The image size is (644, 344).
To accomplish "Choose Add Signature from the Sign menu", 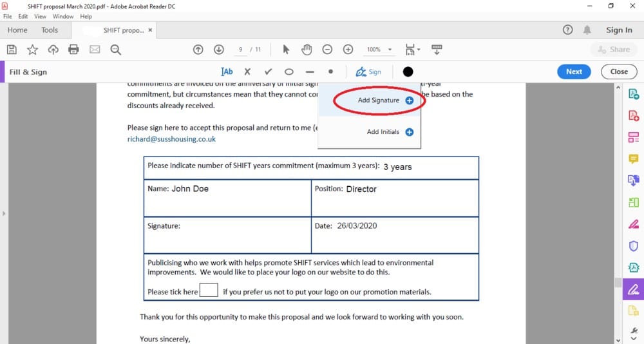I will 369,100.
